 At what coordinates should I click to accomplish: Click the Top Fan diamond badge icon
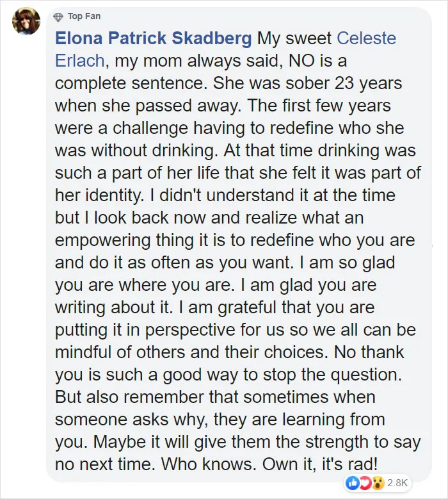(58, 17)
